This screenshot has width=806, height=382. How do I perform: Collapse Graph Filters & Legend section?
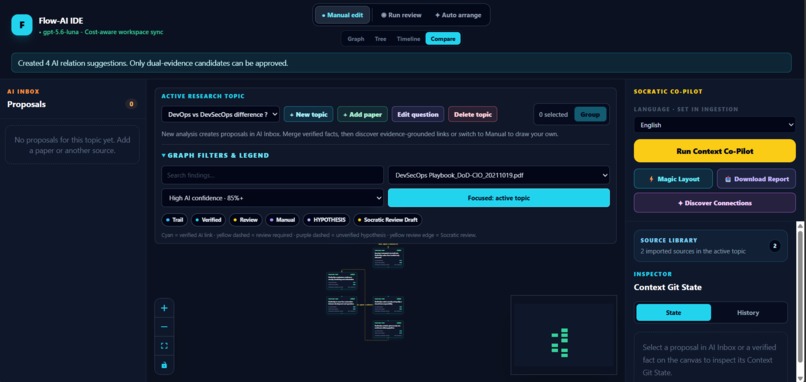pyautogui.click(x=215, y=155)
